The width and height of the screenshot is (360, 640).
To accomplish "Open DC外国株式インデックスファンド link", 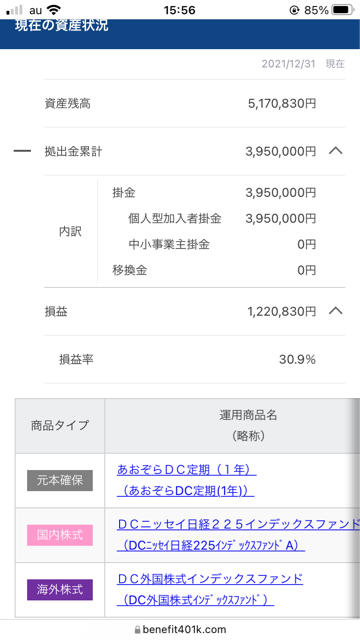I will (210, 589).
